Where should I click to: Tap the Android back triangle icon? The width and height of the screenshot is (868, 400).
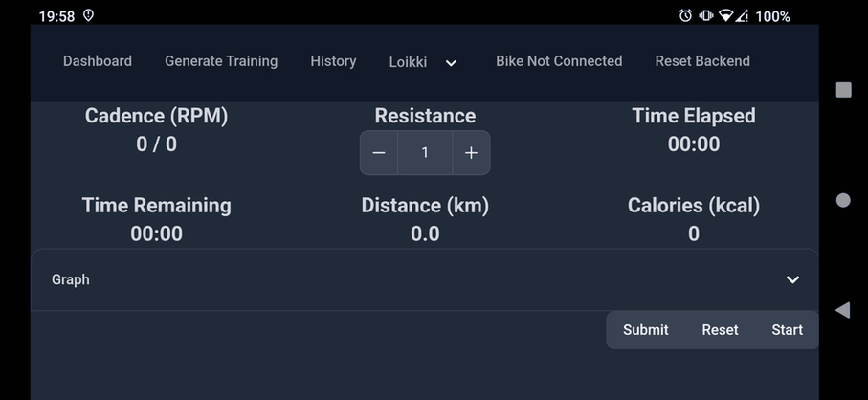(843, 310)
